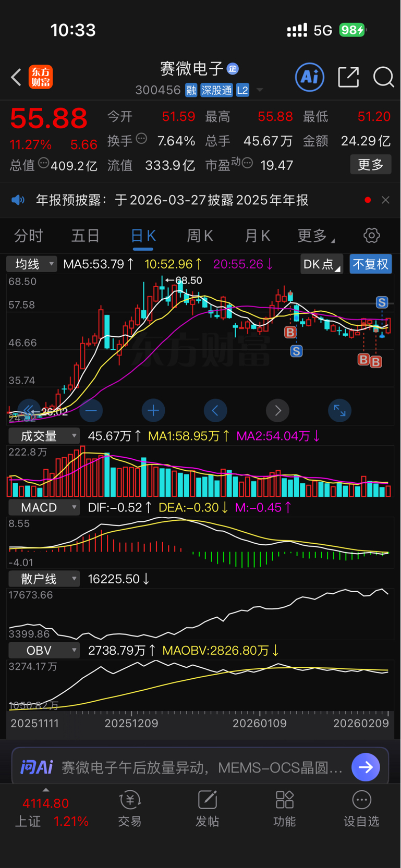Tap MA1:58.95万 volume average
Screen dimensions: 401x868
click(x=189, y=436)
